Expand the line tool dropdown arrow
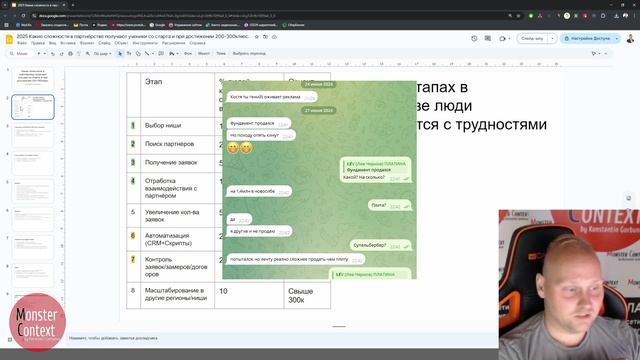 click(x=153, y=53)
